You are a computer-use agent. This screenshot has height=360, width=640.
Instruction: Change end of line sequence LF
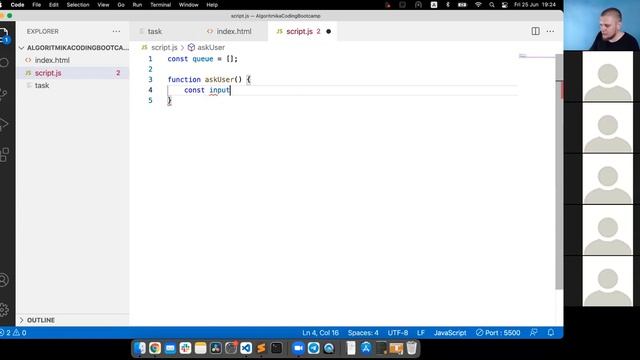point(421,333)
